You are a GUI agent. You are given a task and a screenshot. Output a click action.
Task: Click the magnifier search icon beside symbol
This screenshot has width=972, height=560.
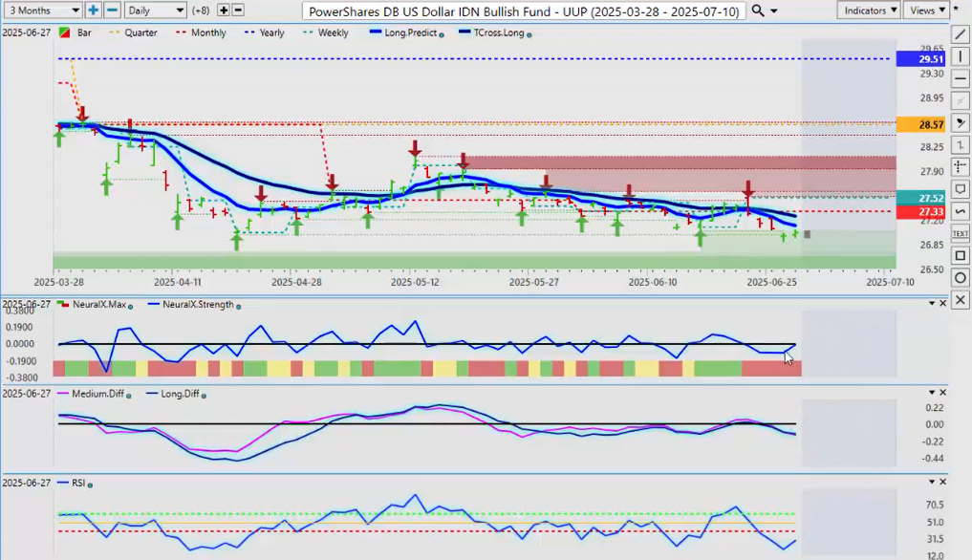pos(758,11)
